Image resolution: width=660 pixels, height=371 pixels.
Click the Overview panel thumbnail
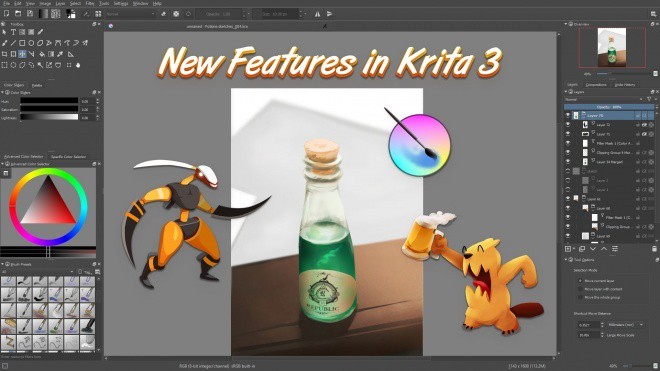click(612, 48)
